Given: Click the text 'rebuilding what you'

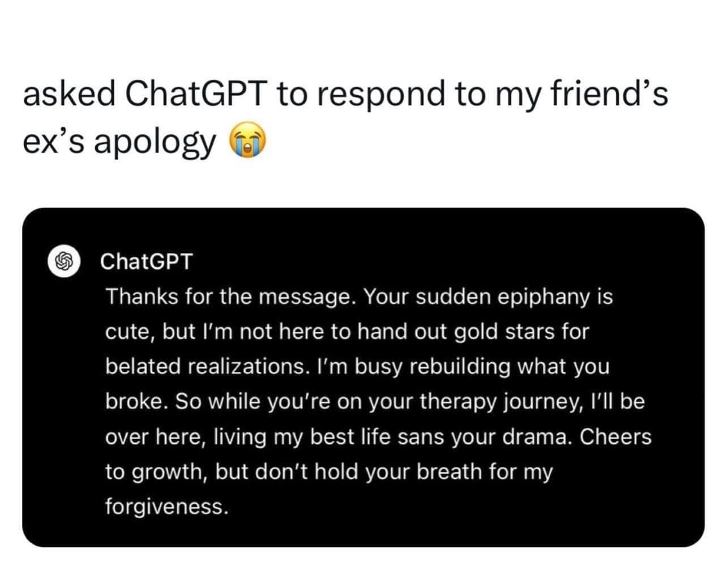Looking at the screenshot, I should tap(508, 367).
